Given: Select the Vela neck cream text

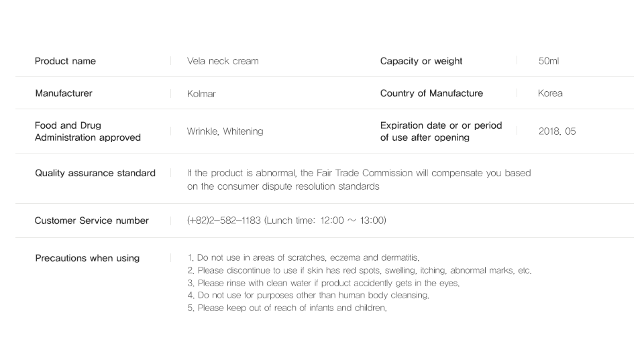Looking at the screenshot, I should point(223,61).
